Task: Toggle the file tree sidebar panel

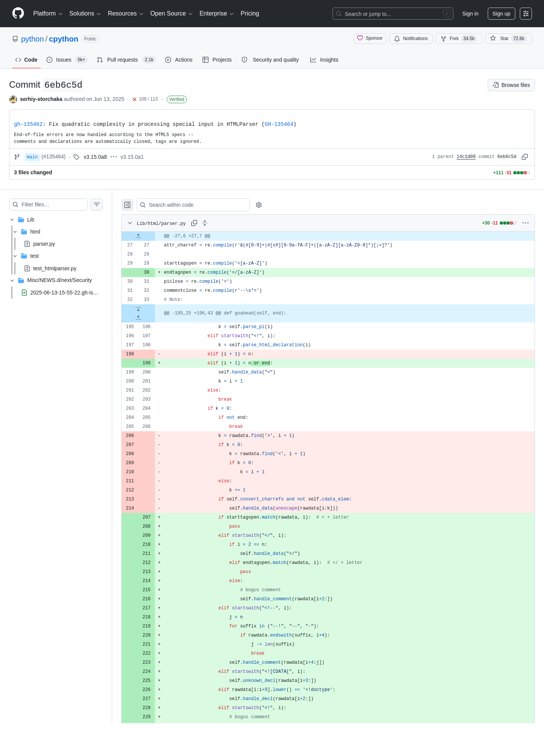Action: [x=127, y=205]
